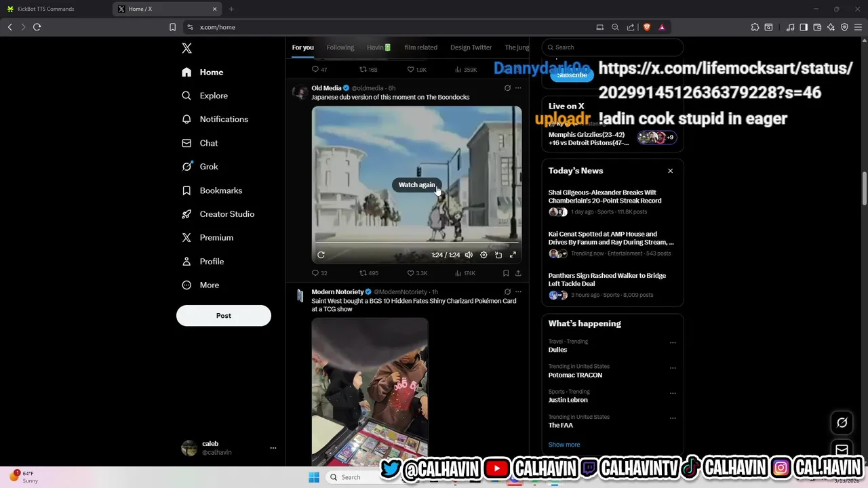
Task: Open the floating Grok button at bottom right
Action: tap(842, 422)
